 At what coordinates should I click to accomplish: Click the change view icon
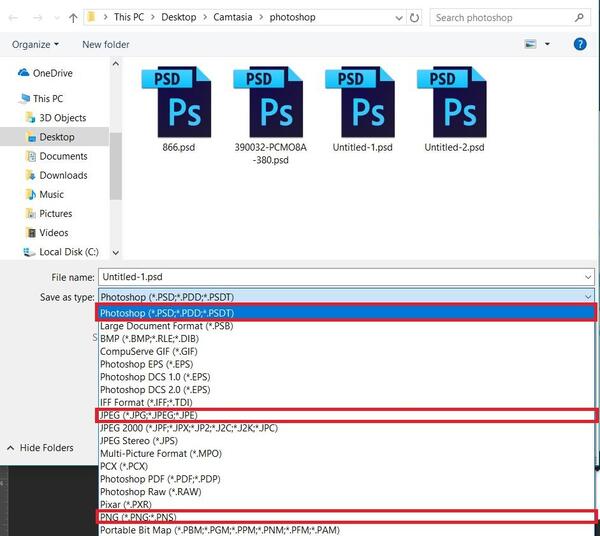(530, 44)
